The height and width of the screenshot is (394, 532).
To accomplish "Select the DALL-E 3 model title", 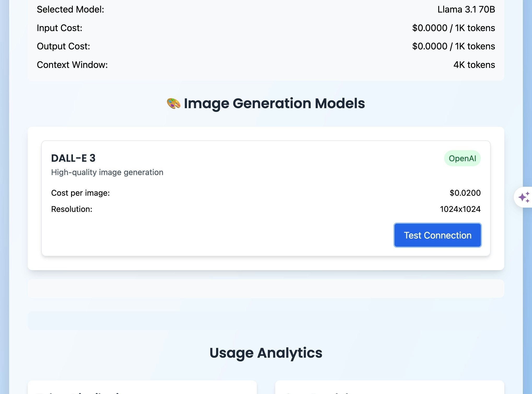I will tap(73, 158).
